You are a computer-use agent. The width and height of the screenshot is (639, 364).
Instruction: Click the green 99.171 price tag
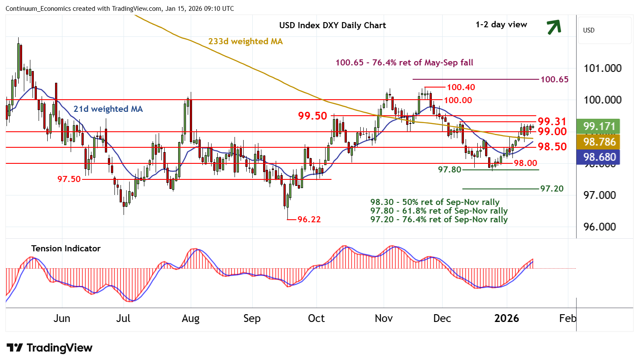pyautogui.click(x=599, y=126)
